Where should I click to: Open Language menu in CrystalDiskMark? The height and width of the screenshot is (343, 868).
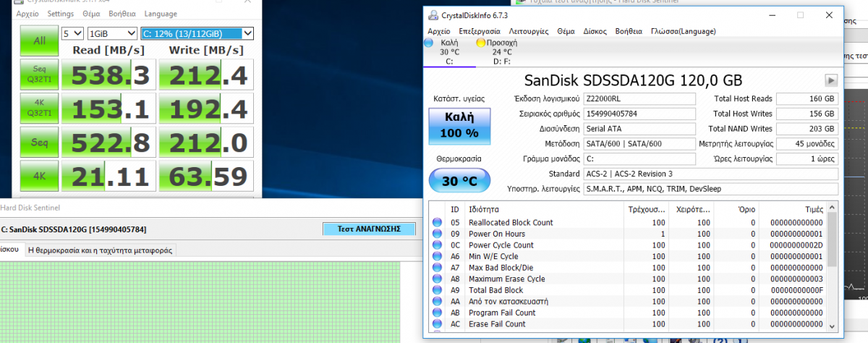[x=161, y=14]
